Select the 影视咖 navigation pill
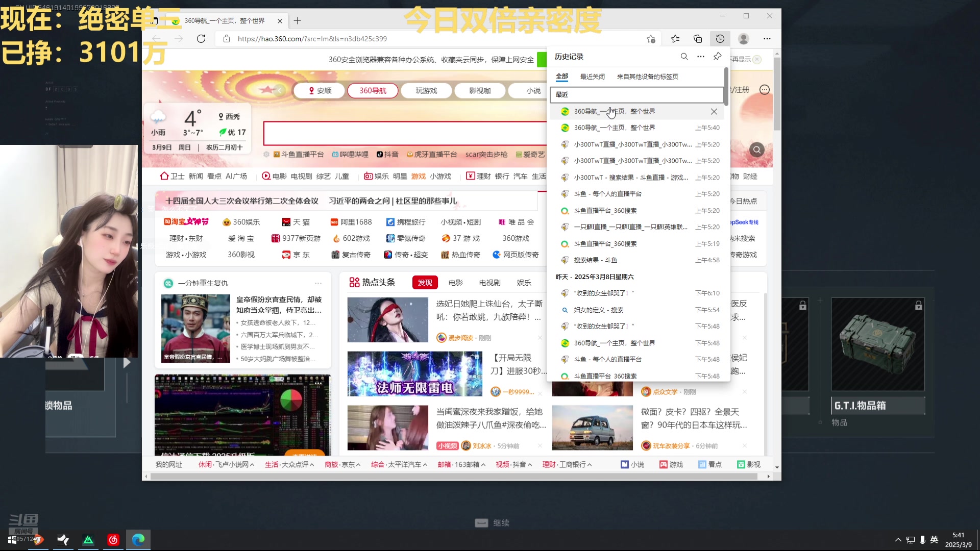 click(480, 91)
